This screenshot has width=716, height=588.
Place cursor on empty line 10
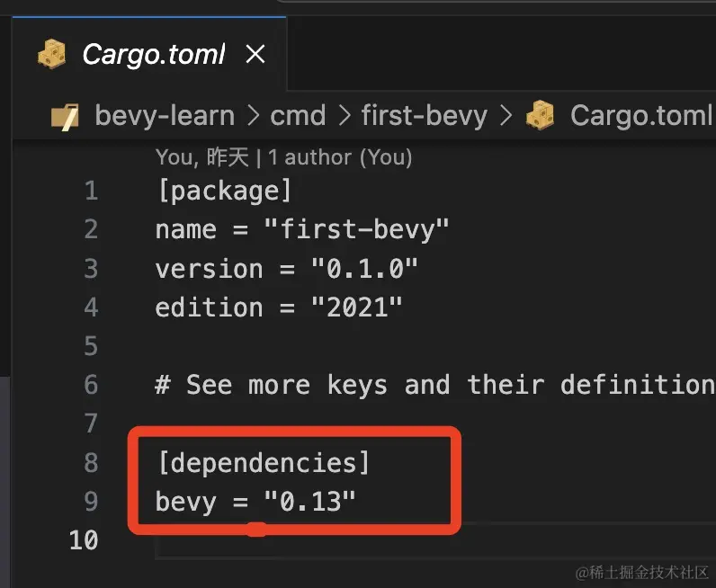coord(434,540)
